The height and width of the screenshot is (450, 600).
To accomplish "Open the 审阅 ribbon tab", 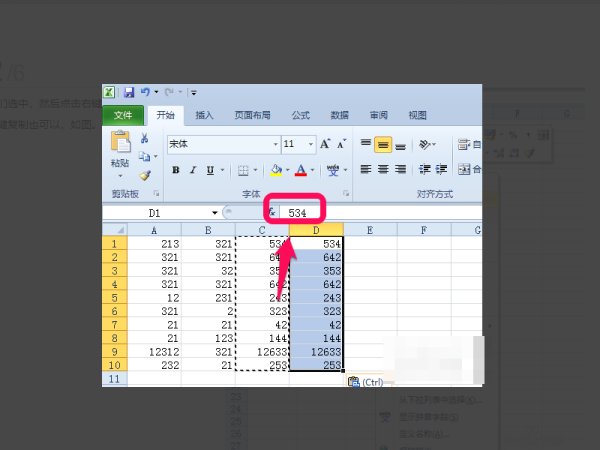I will (378, 115).
